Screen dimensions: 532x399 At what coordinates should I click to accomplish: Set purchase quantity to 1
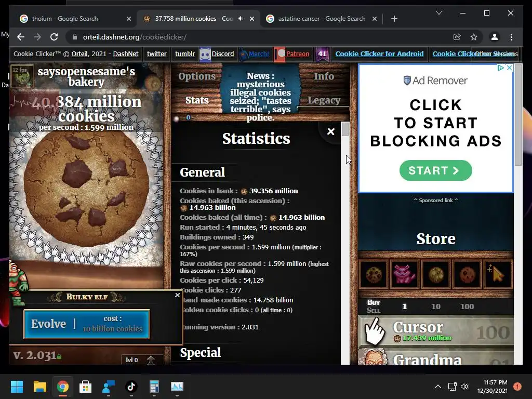point(404,307)
